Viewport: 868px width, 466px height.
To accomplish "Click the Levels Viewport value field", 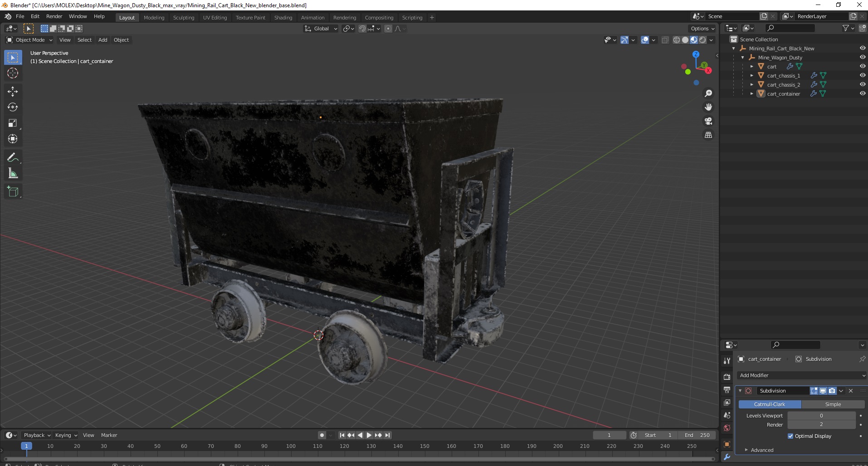I will click(821, 416).
